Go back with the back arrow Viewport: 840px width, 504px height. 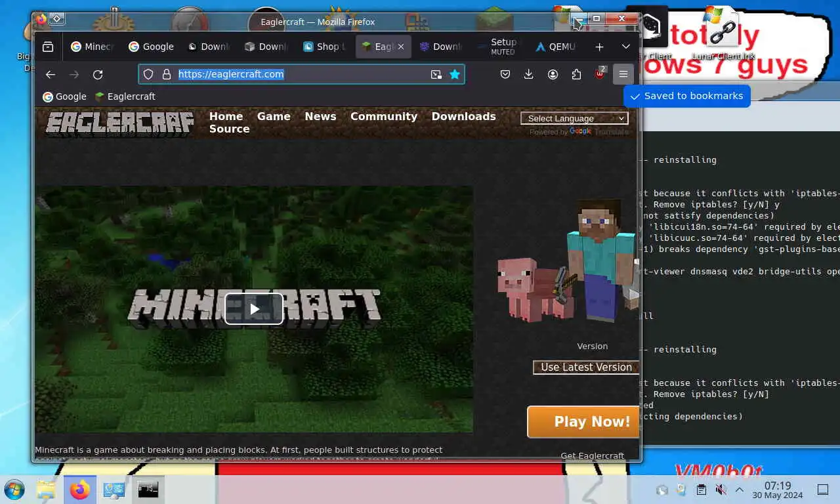tap(51, 74)
